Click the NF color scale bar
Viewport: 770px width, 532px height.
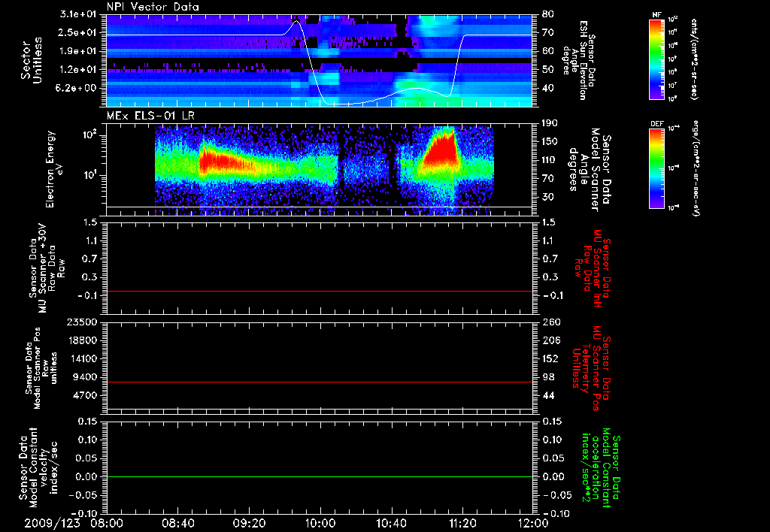(x=657, y=59)
